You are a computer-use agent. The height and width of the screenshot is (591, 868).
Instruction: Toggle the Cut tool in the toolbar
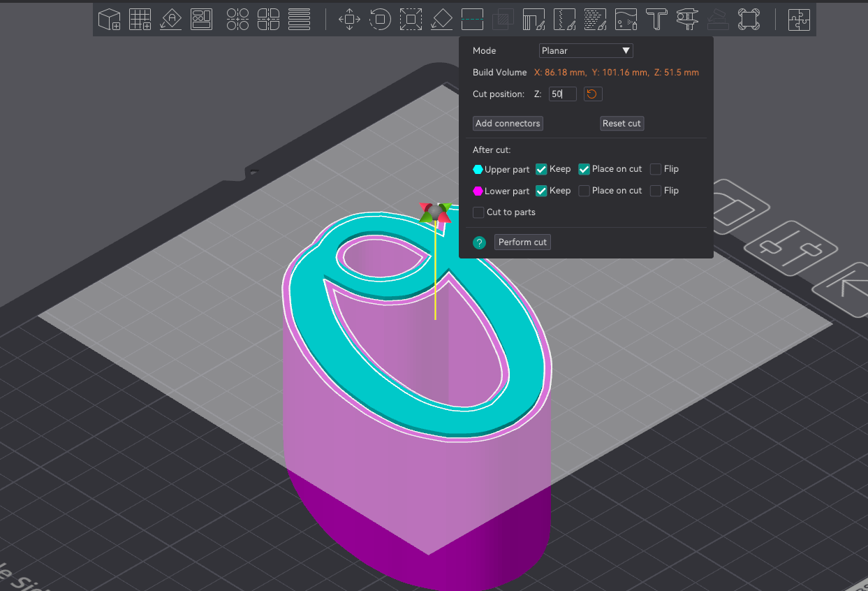472,19
